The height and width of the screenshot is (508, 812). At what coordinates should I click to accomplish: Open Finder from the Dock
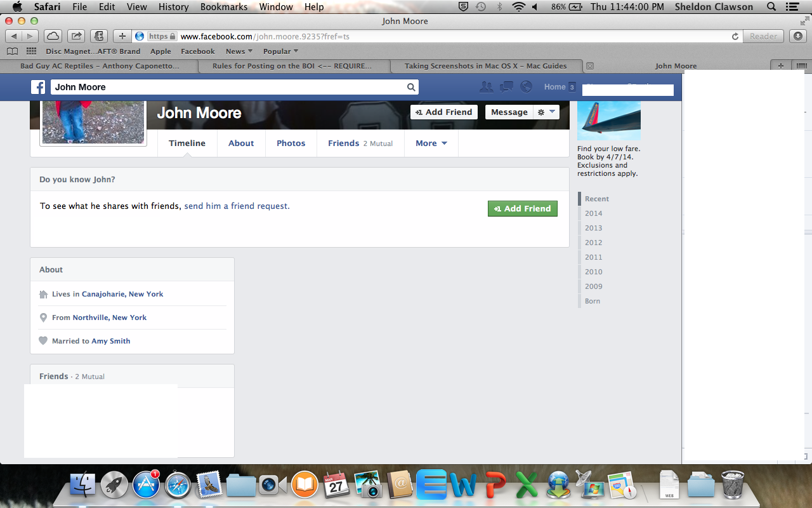[x=82, y=486]
